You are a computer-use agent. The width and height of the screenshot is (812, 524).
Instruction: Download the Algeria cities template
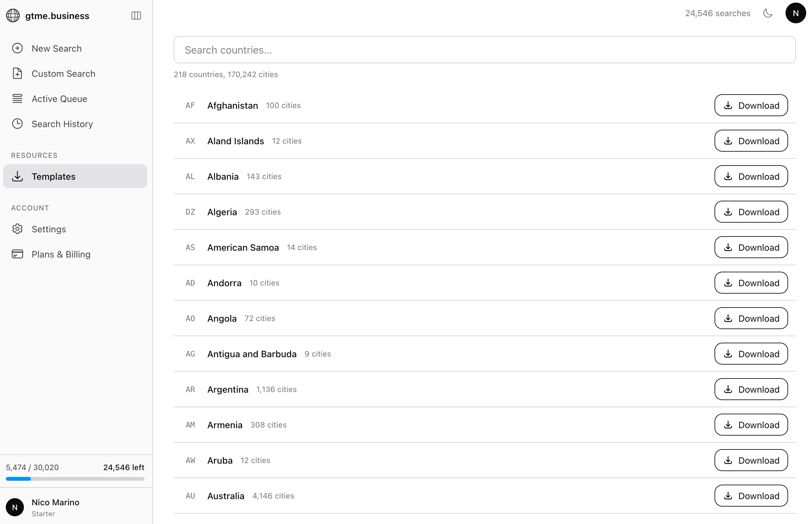(751, 212)
